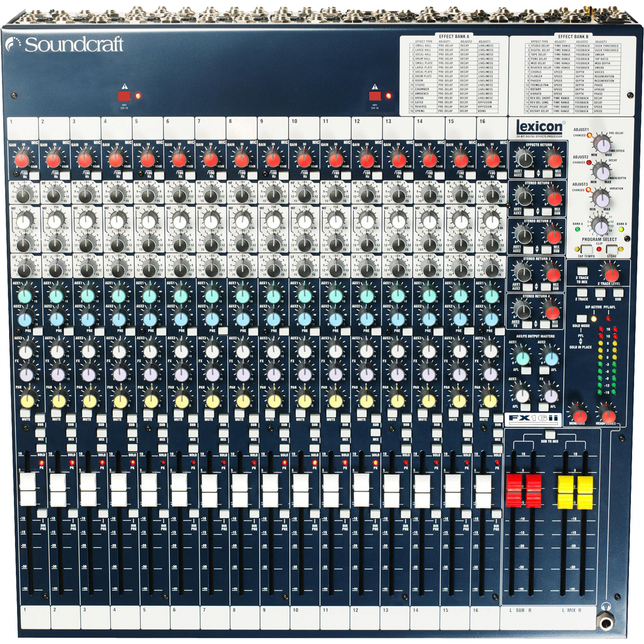644x644 pixels.
Task: Click the Soundcraft logo
Action: (65, 44)
